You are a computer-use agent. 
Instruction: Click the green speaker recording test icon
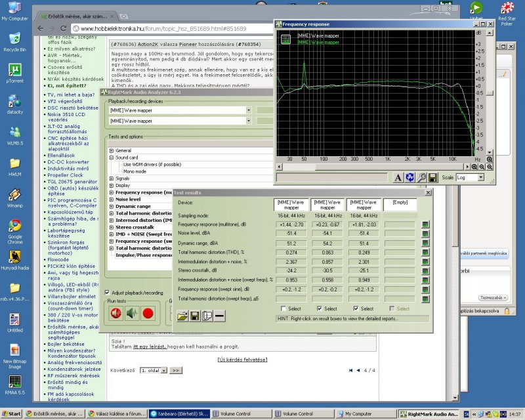tap(132, 314)
